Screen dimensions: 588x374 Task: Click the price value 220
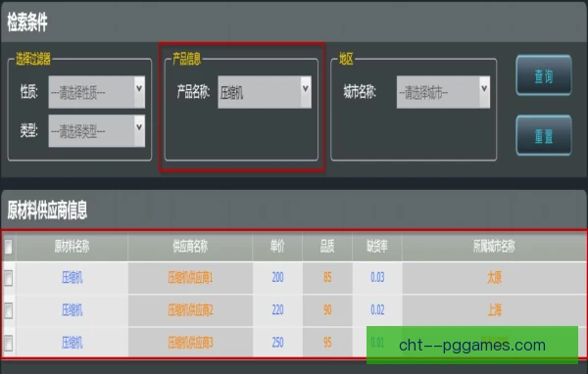(277, 310)
